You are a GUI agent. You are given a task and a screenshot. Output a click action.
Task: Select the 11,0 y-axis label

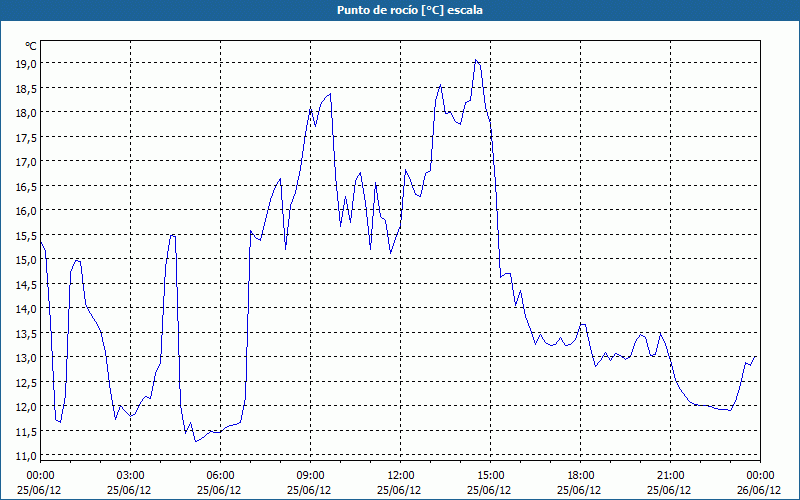tap(26, 455)
